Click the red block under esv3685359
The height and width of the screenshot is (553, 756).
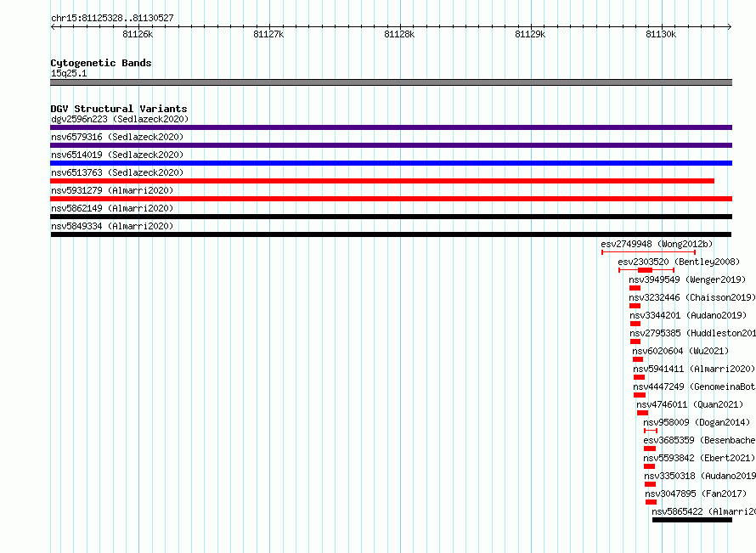click(650, 449)
